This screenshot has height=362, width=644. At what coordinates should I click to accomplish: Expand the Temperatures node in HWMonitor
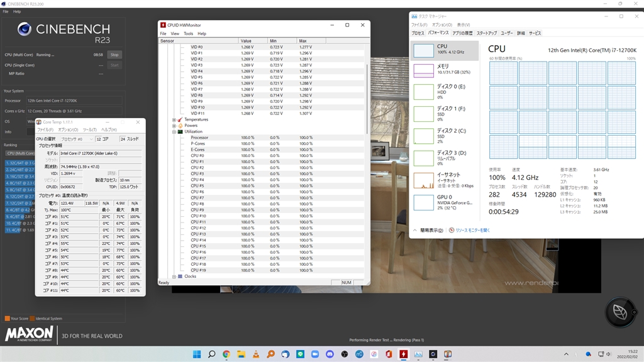(x=174, y=119)
